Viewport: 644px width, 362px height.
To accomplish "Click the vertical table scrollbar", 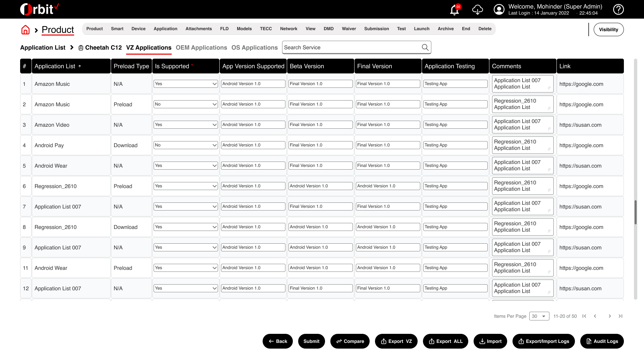I will (x=635, y=213).
